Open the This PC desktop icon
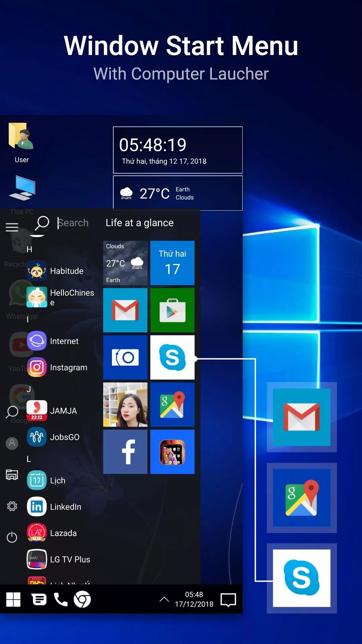 point(22,195)
